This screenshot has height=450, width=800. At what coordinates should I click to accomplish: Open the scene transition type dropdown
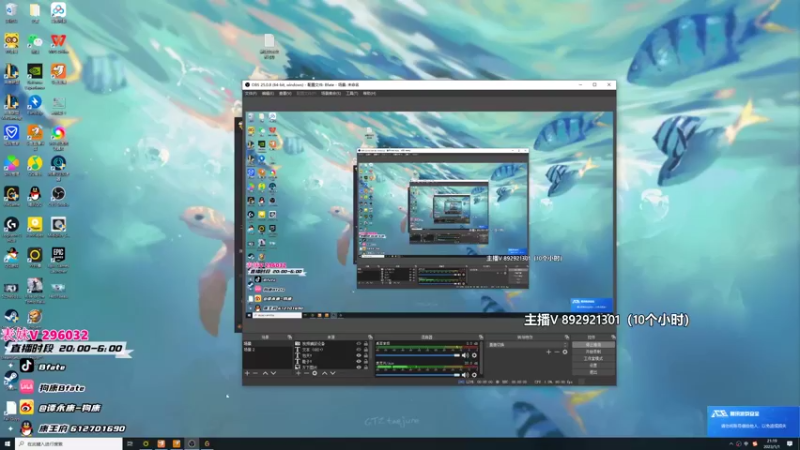click(x=528, y=345)
